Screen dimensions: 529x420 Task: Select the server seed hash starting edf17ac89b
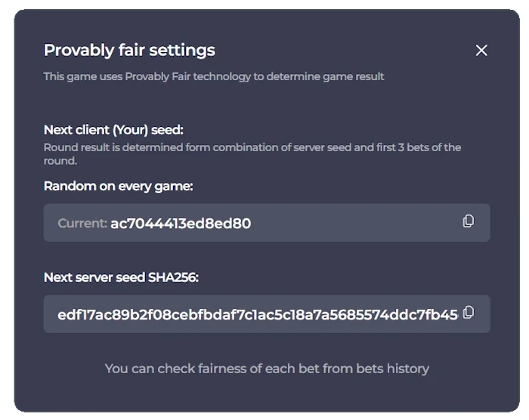pos(257,314)
